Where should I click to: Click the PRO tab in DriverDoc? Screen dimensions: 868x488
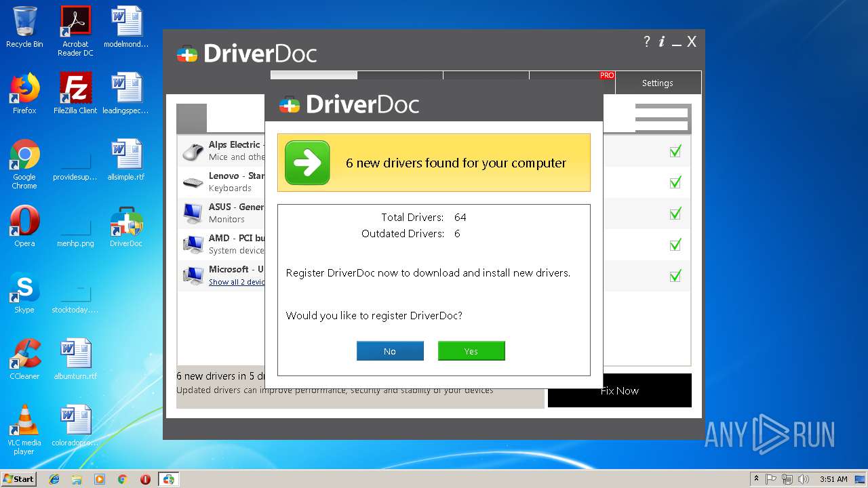click(x=572, y=83)
